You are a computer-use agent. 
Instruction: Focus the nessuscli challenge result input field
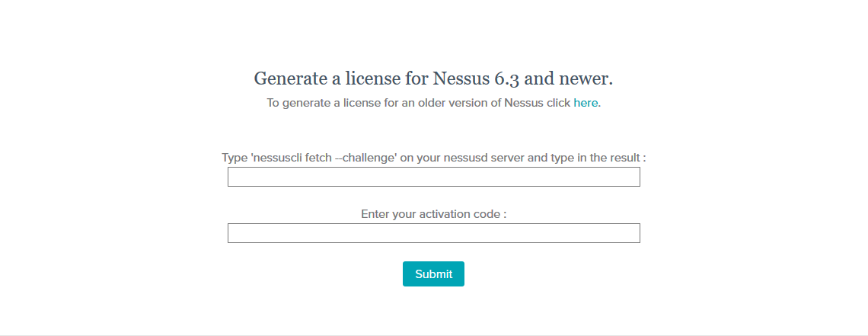[433, 177]
